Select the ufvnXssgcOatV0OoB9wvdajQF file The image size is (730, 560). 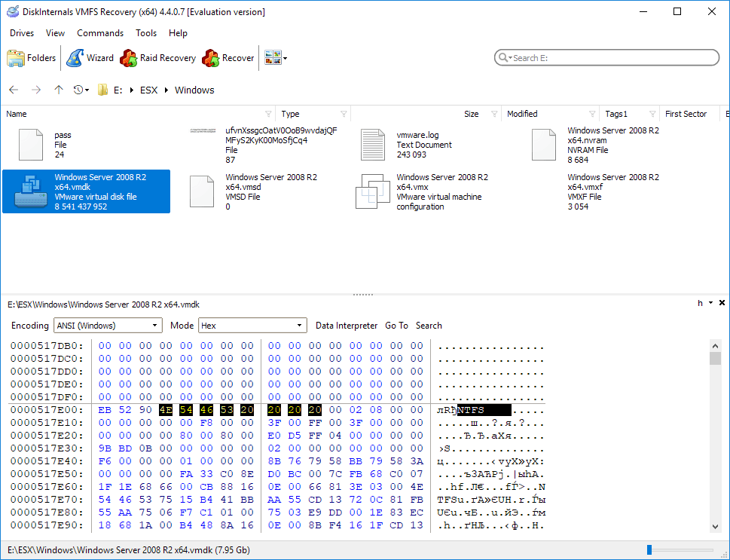pyautogui.click(x=281, y=145)
